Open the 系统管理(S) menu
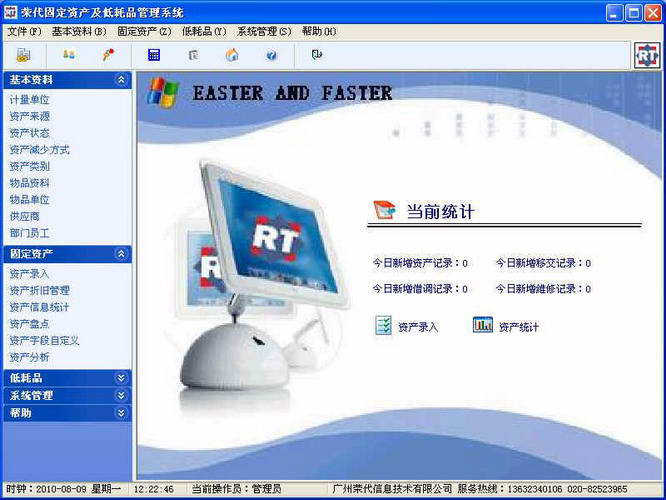Image resolution: width=666 pixels, height=500 pixels. click(x=264, y=31)
